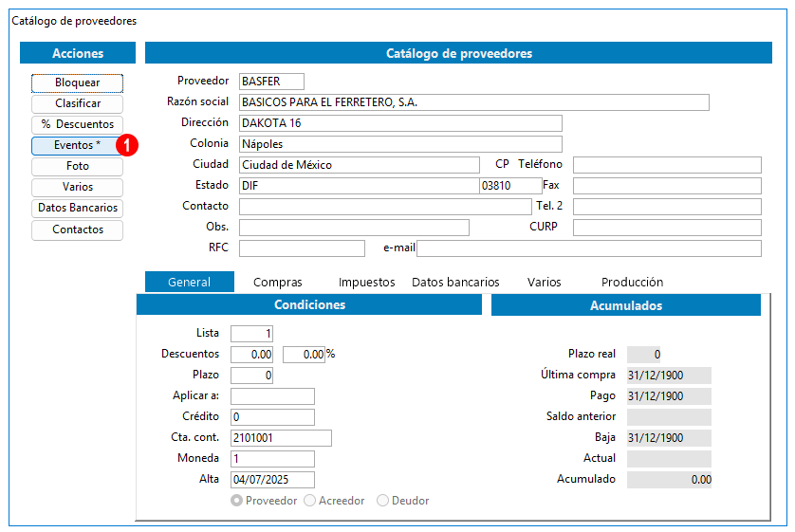
Task: Click the Razón social text field
Action: (x=474, y=102)
